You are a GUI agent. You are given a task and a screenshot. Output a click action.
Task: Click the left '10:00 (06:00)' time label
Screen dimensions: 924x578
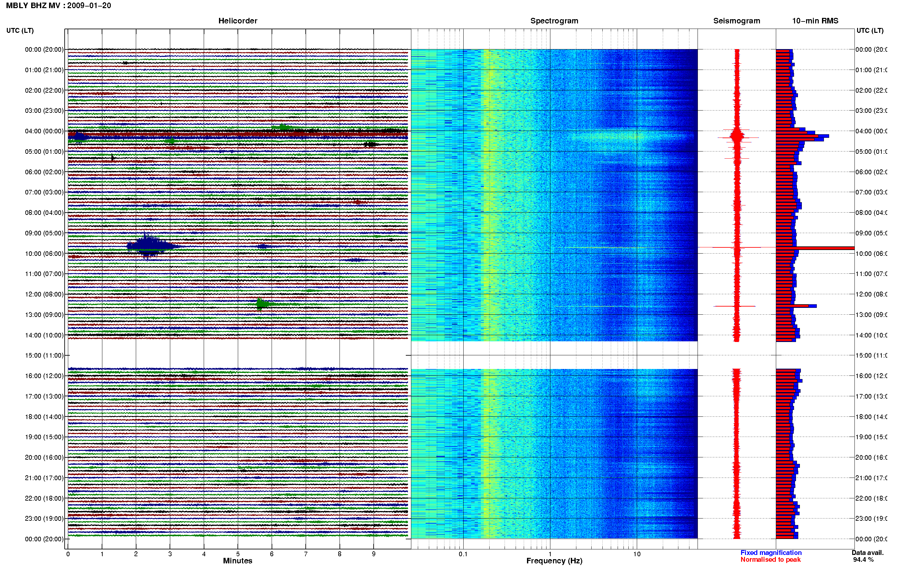click(44, 254)
